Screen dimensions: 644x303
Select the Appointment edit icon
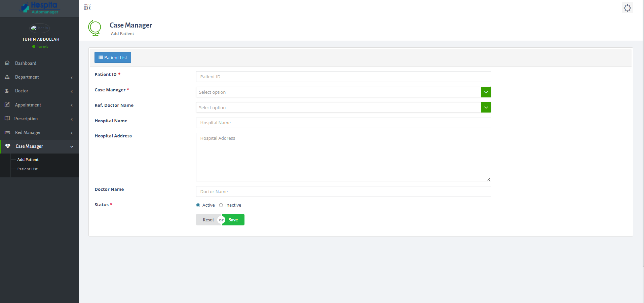click(x=7, y=105)
